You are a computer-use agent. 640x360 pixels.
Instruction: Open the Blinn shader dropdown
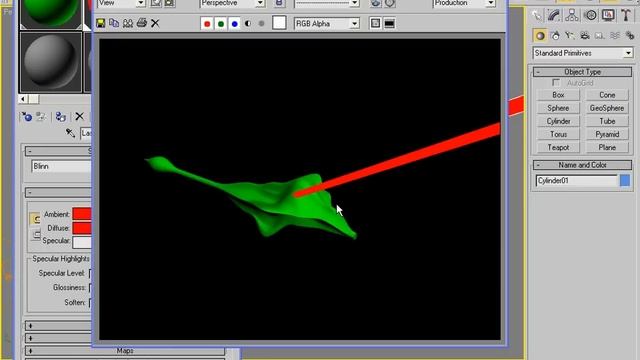pos(61,167)
